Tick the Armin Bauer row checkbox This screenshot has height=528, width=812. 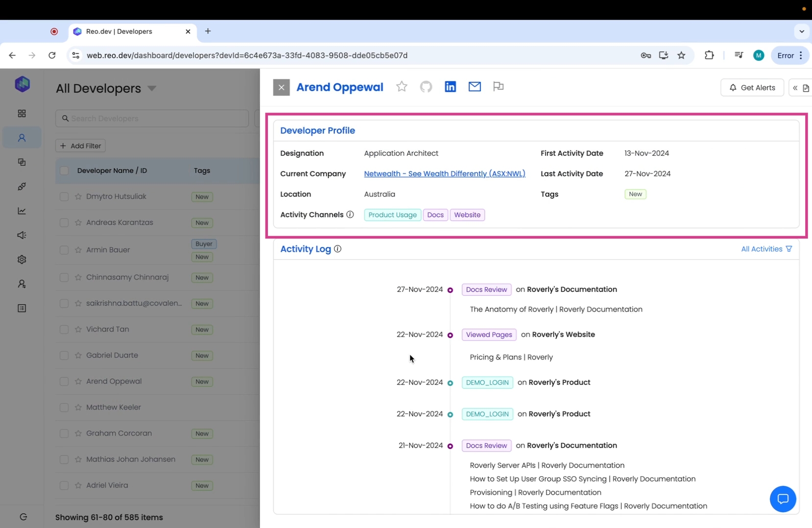click(64, 250)
